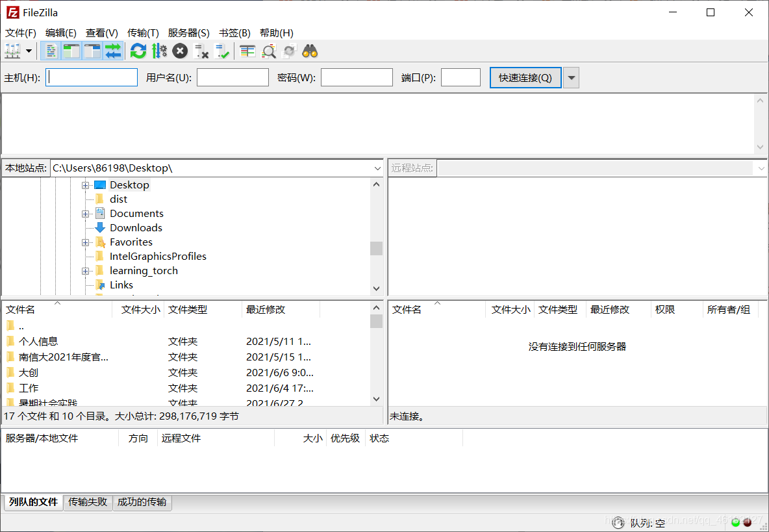Sort remote list by 所有者/组 column

click(x=731, y=309)
